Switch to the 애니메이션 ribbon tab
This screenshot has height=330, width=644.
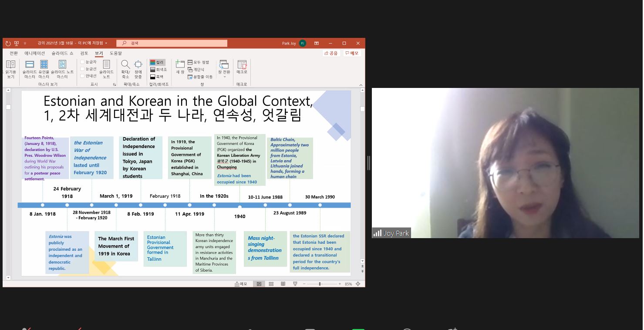click(x=34, y=53)
